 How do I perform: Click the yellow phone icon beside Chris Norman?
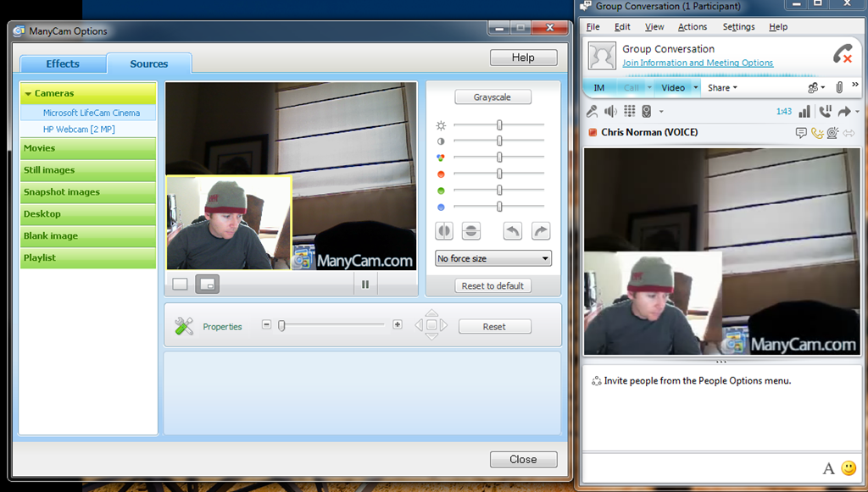pyautogui.click(x=817, y=133)
